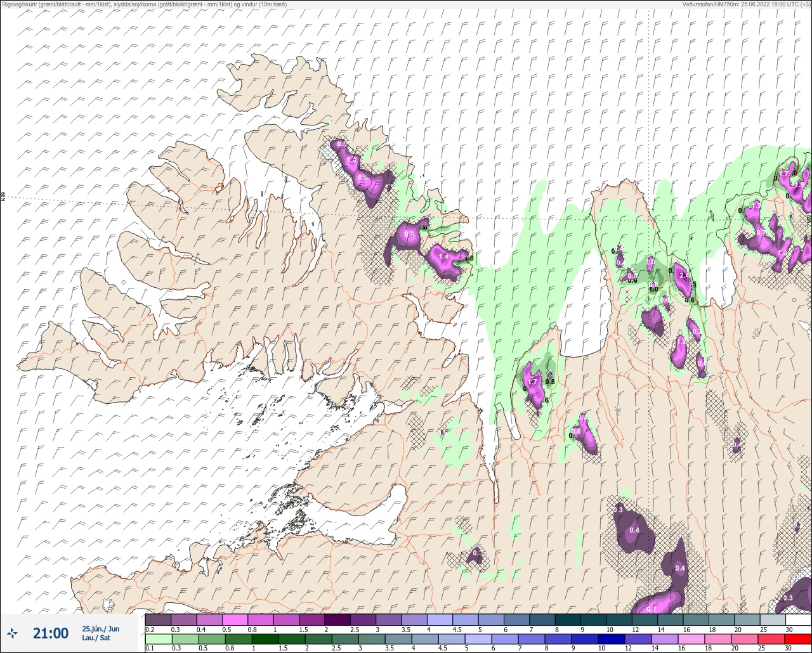Select bottom legend swatch between 0.1 and 0.3
This screenshot has height=653, width=812.
click(x=159, y=638)
